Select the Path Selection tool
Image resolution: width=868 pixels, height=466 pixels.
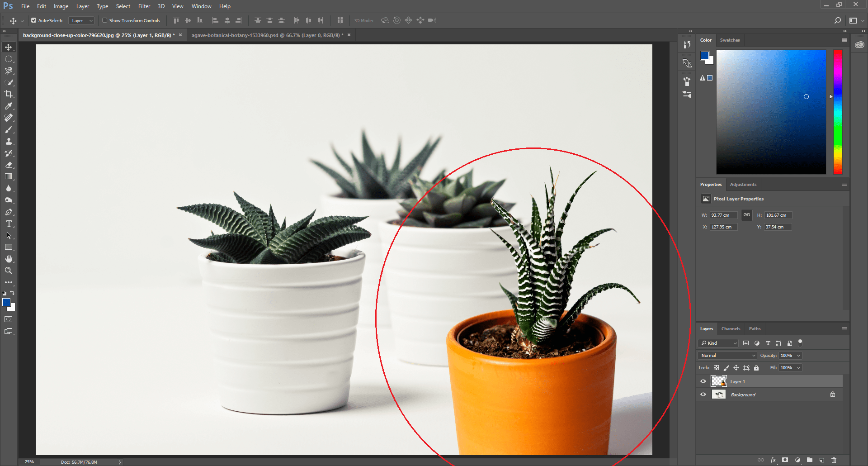[x=9, y=235]
